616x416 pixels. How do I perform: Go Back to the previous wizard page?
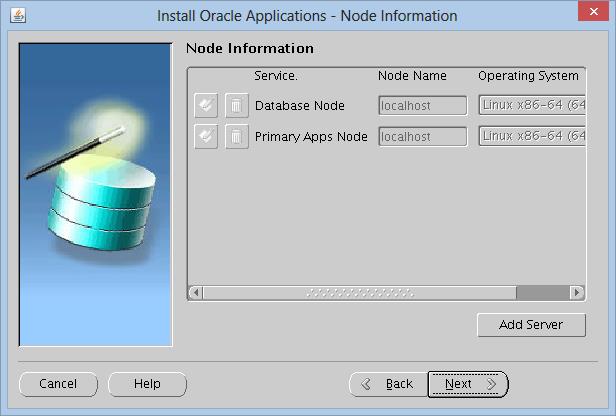click(389, 384)
